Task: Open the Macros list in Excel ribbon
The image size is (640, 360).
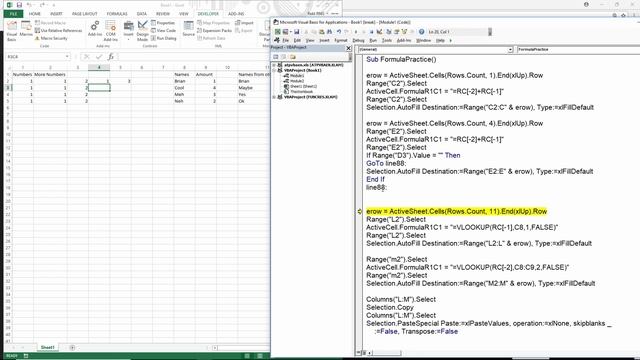Action: [x=26, y=29]
